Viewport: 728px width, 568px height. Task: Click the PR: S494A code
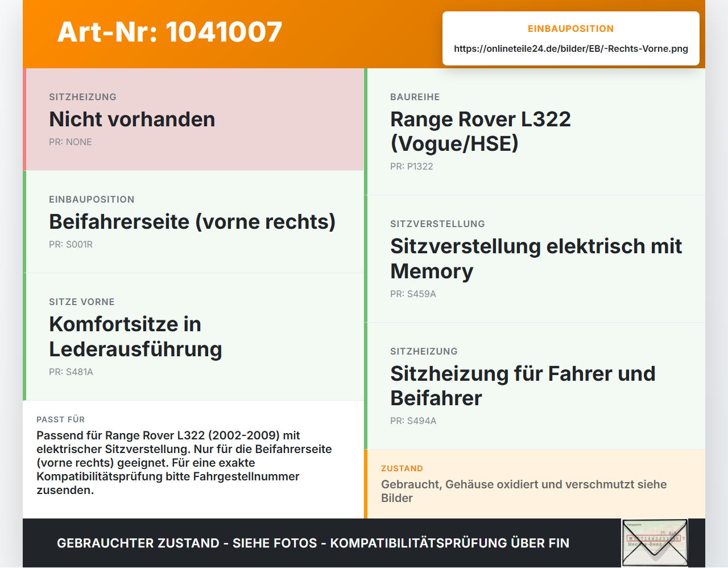coord(413,421)
